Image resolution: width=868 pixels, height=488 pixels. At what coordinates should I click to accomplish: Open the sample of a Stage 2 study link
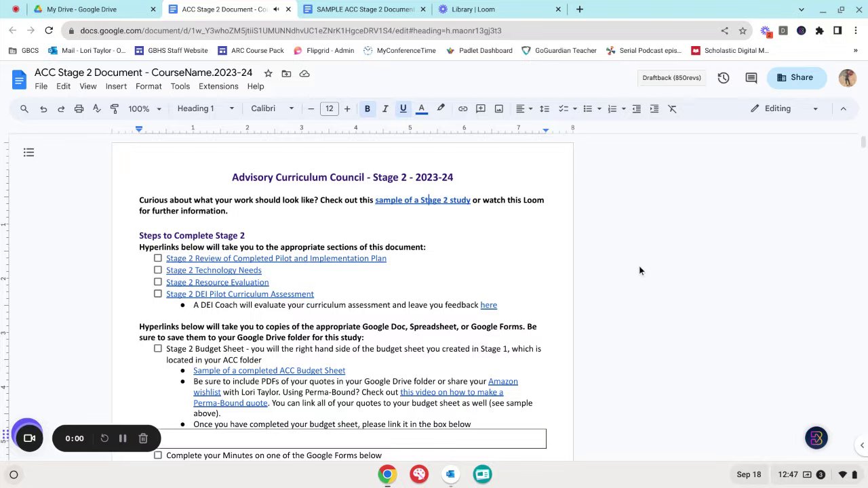coord(422,200)
